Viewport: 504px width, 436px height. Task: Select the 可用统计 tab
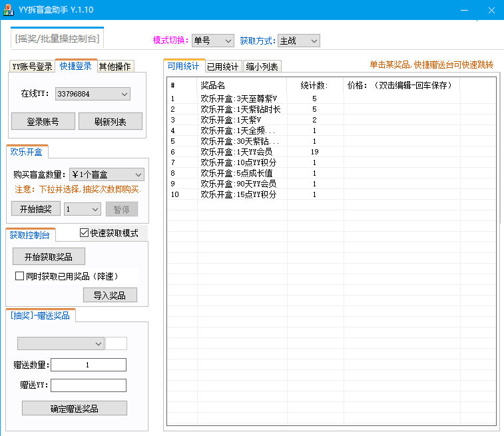coord(184,66)
